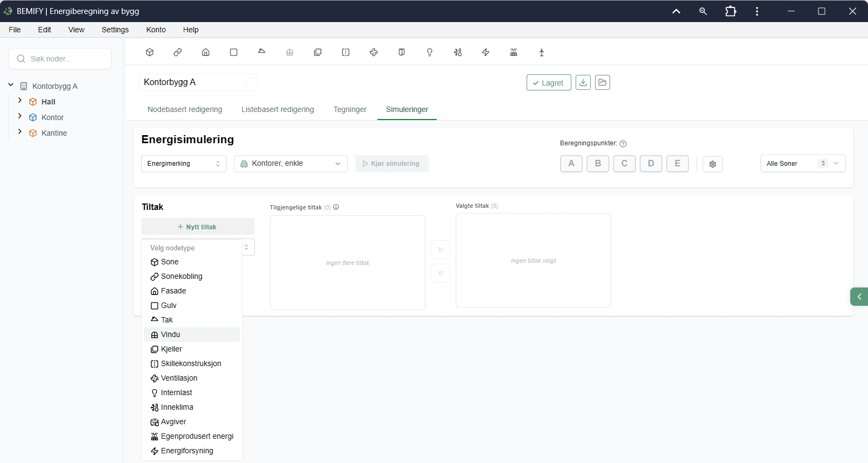Open the folder icon next to Lagret
The height and width of the screenshot is (463, 868).
pyautogui.click(x=603, y=82)
